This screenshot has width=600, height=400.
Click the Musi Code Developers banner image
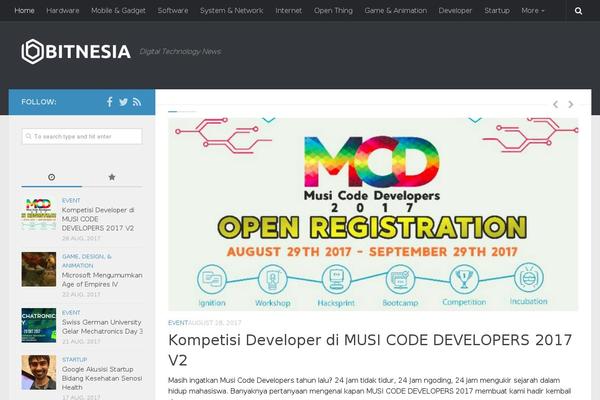[373, 213]
